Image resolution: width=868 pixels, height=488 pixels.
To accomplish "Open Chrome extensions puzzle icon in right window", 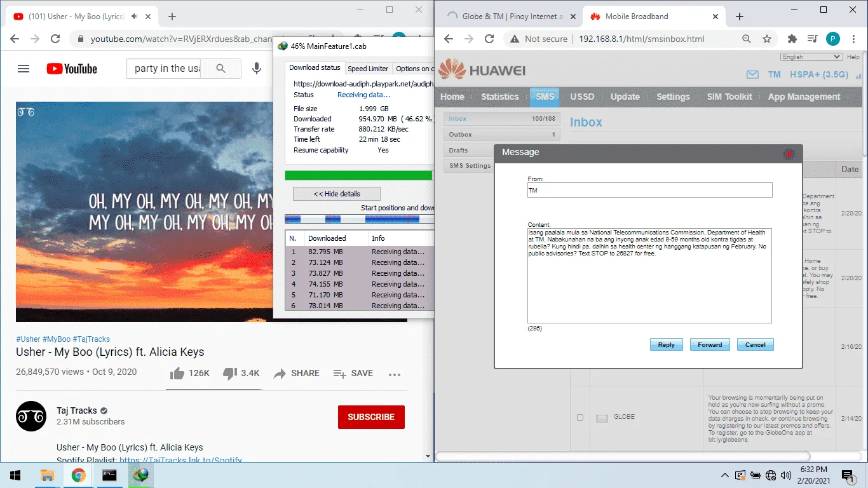I will pos(792,39).
